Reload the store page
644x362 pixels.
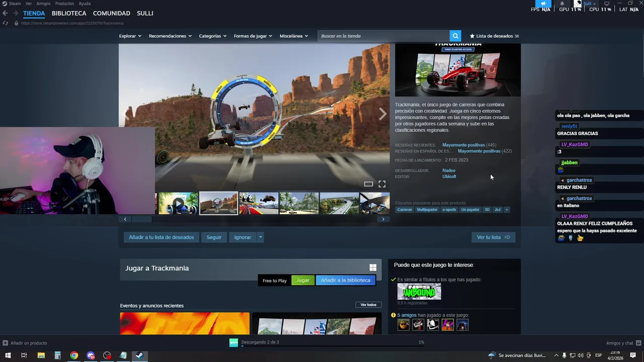tap(5, 23)
